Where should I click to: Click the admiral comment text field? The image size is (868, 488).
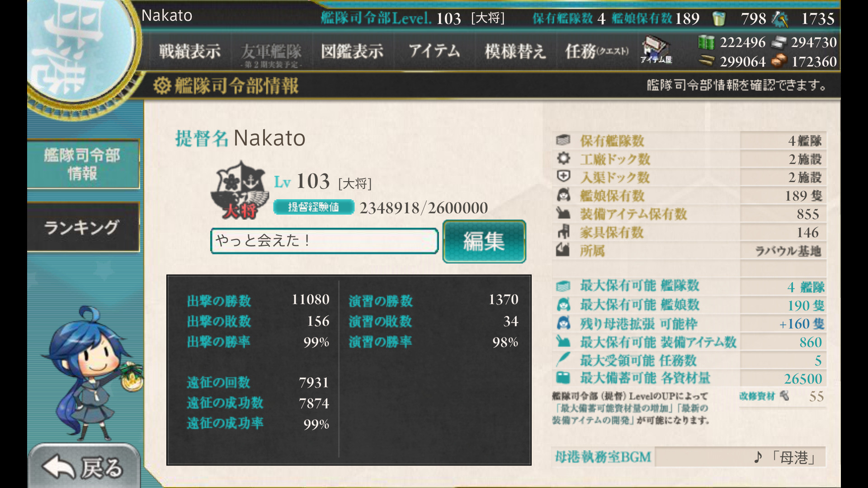point(325,241)
